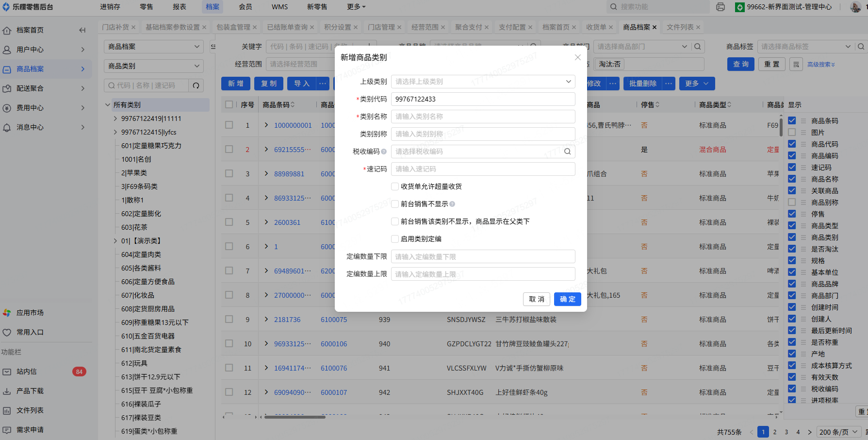Click help icon next to 税收编码
This screenshot has height=440, width=868.
pos(384,152)
